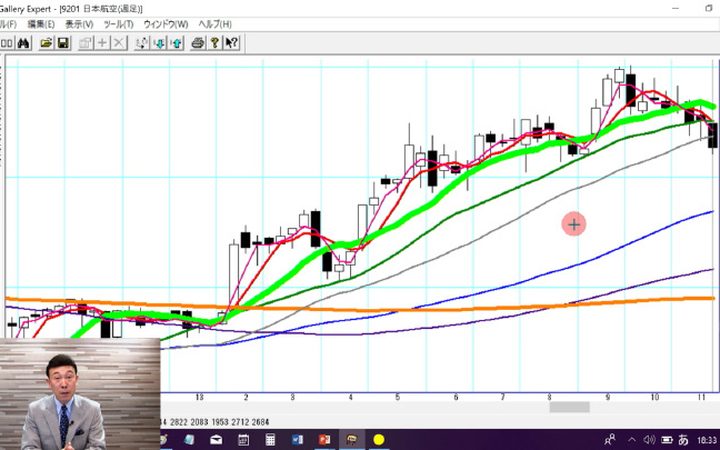This screenshot has width=720, height=450.
Task: Click the volume speaker tray icon
Action: click(649, 440)
